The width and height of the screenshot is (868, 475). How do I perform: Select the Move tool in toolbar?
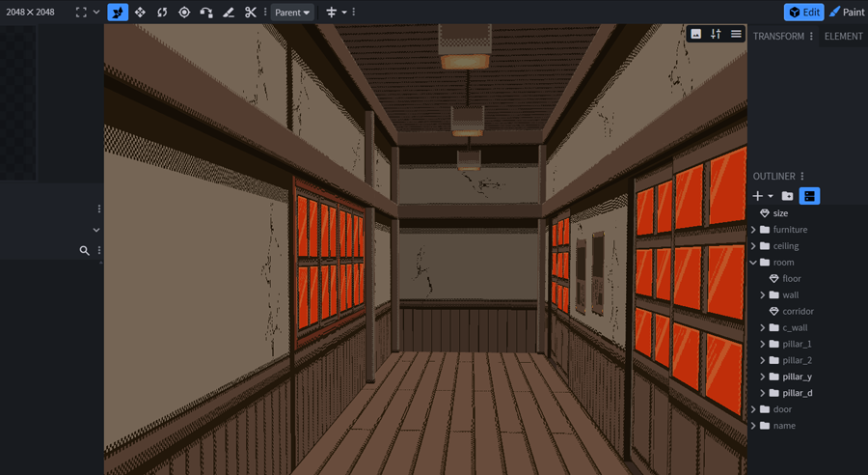[x=140, y=13]
